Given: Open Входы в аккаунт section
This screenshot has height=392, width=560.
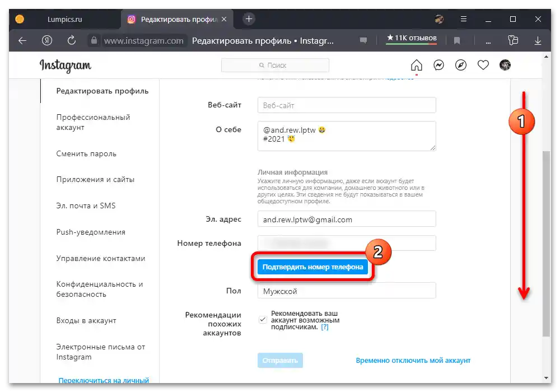Looking at the screenshot, I should click(86, 320).
